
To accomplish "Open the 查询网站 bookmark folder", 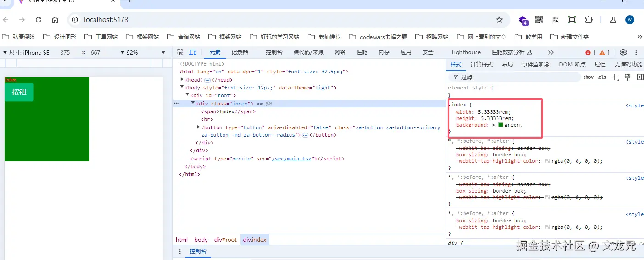I will (184, 37).
